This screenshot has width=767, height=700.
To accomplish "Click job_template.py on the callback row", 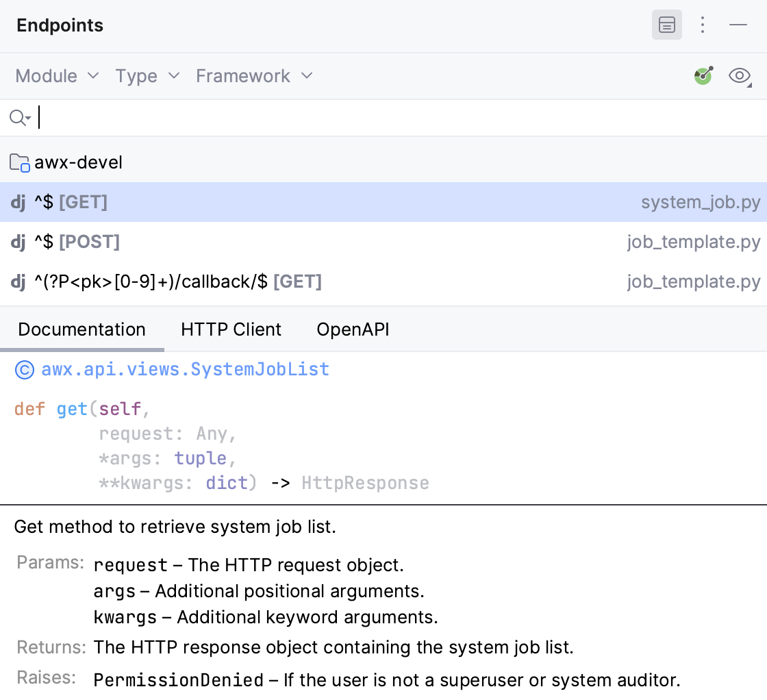I will pyautogui.click(x=694, y=282).
